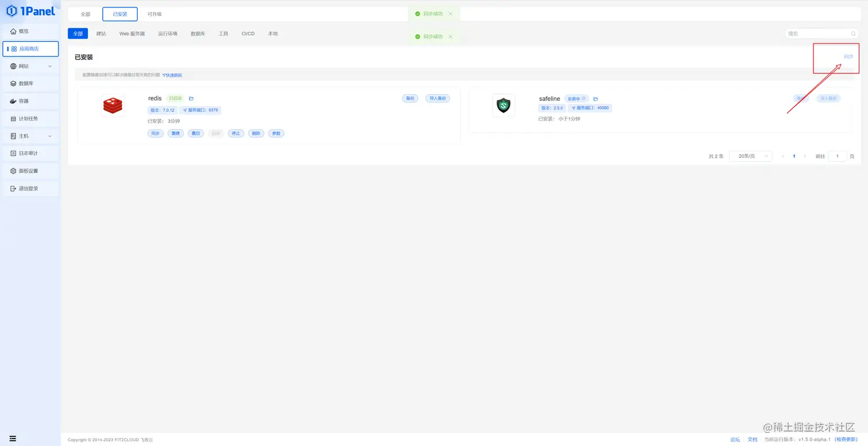
Task: Expand the 主机 host submenu arrow
Action: [x=50, y=136]
